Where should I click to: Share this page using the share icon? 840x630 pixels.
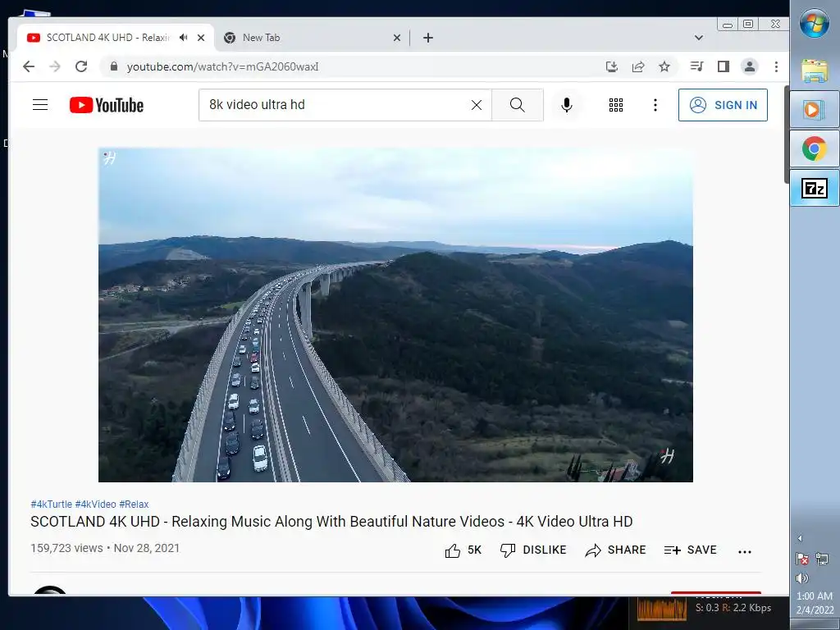click(x=638, y=66)
